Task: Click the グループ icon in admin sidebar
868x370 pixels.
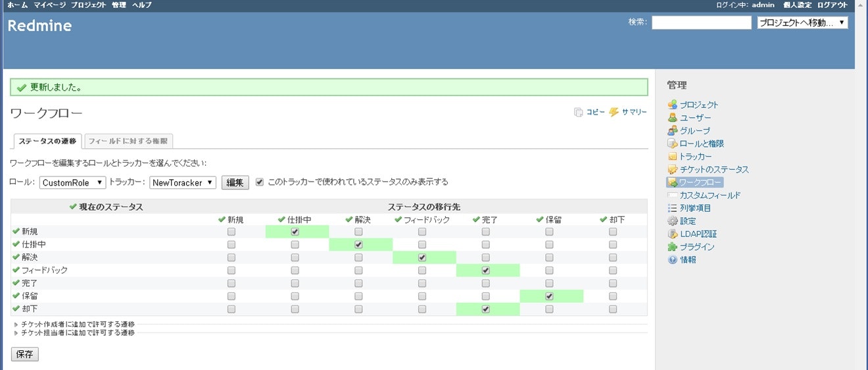Action: [672, 130]
